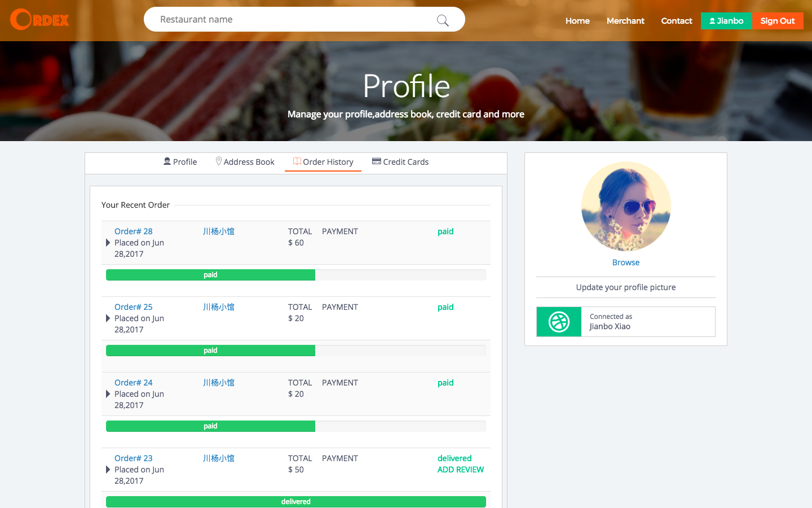Image resolution: width=812 pixels, height=508 pixels.
Task: Open restaurant 川杨小馆 in Order# 23 row
Action: pyautogui.click(x=219, y=458)
